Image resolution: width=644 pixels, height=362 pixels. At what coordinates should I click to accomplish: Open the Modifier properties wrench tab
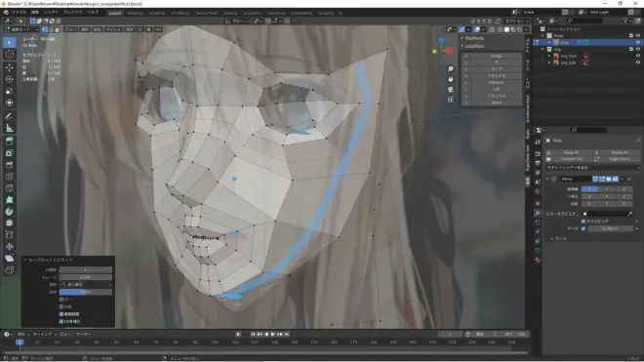(x=538, y=213)
